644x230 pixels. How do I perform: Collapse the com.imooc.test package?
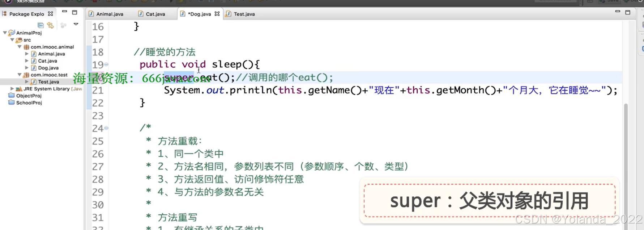[20, 75]
